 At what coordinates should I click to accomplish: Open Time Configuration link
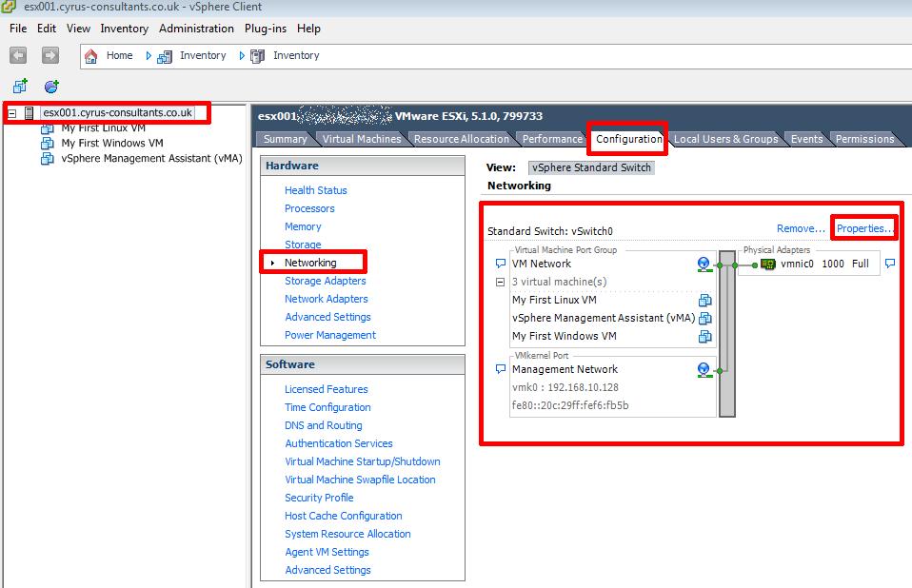click(x=327, y=406)
